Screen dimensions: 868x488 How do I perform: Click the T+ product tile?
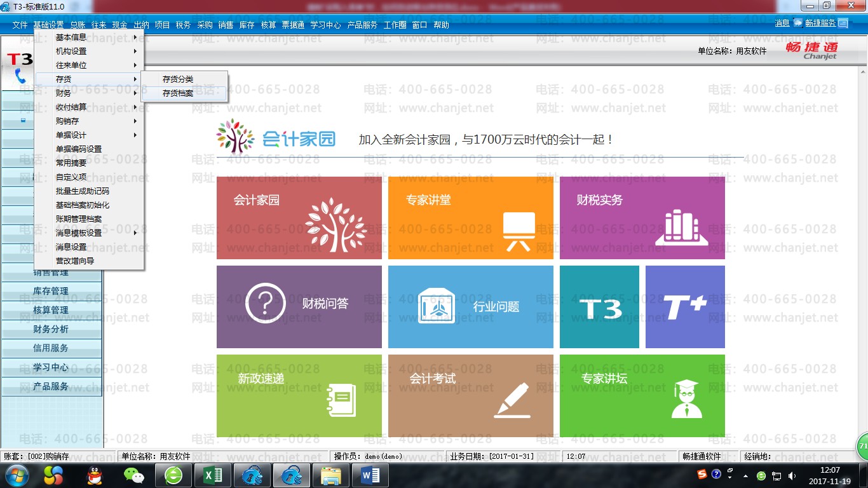click(685, 307)
